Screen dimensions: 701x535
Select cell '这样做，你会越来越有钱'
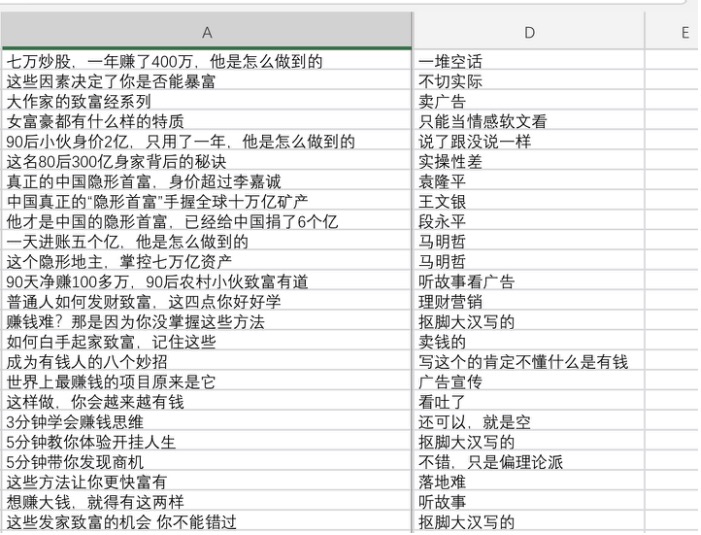pyautogui.click(x=207, y=401)
